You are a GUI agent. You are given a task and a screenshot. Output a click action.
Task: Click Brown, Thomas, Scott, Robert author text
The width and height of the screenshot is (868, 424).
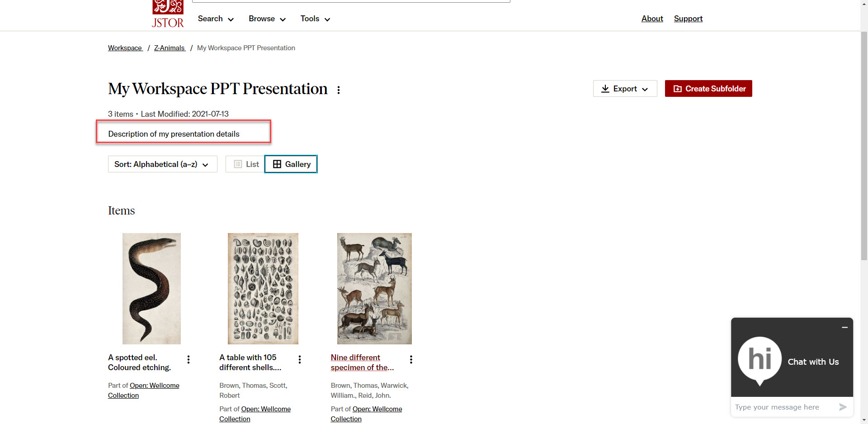pyautogui.click(x=253, y=391)
